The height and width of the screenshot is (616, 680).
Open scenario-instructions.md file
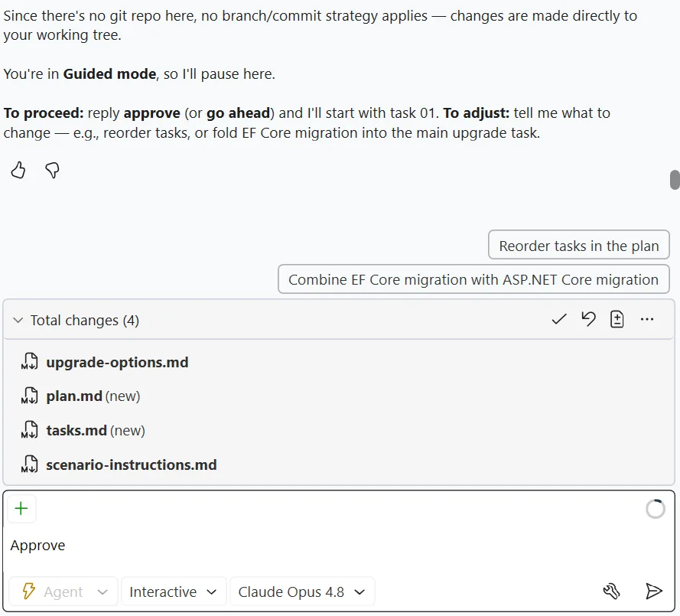pos(131,464)
